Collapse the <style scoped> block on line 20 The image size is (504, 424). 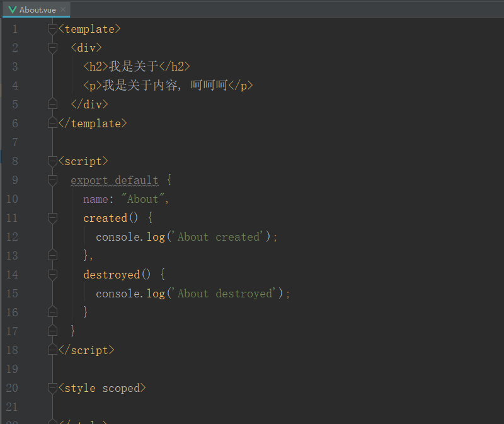(52, 388)
